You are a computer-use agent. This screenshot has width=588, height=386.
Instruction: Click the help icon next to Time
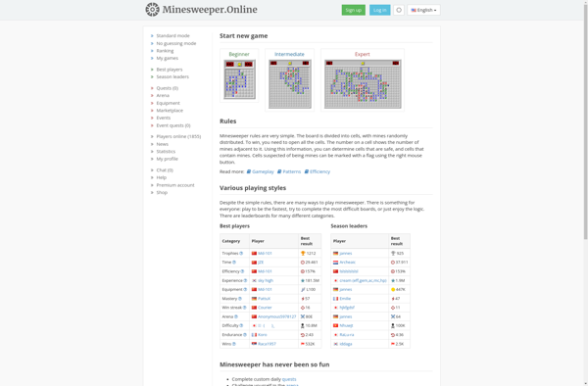[x=234, y=263]
